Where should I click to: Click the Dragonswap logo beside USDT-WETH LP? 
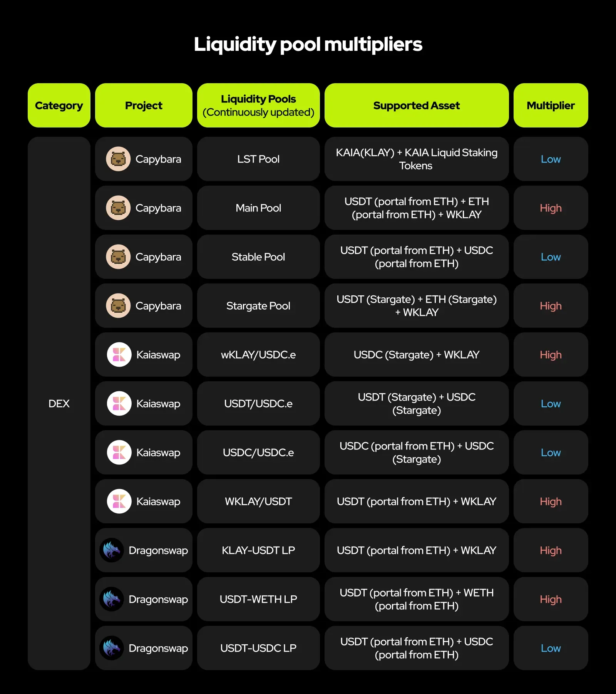[x=112, y=599]
